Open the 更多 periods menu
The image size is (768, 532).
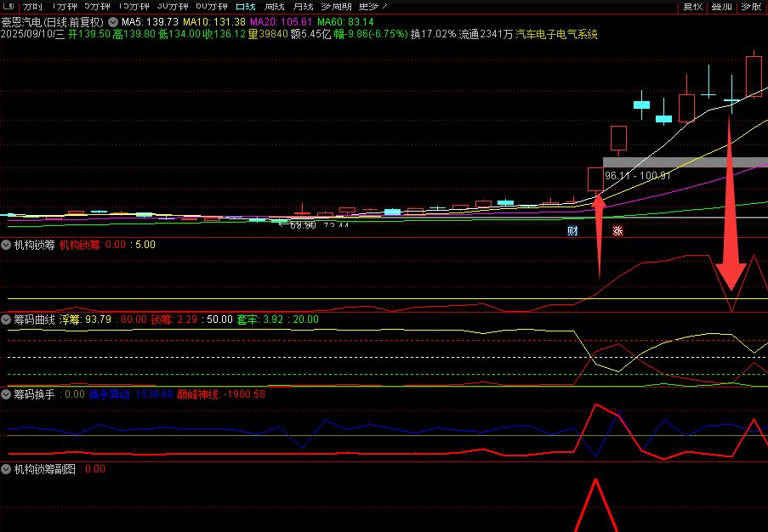coord(373,6)
